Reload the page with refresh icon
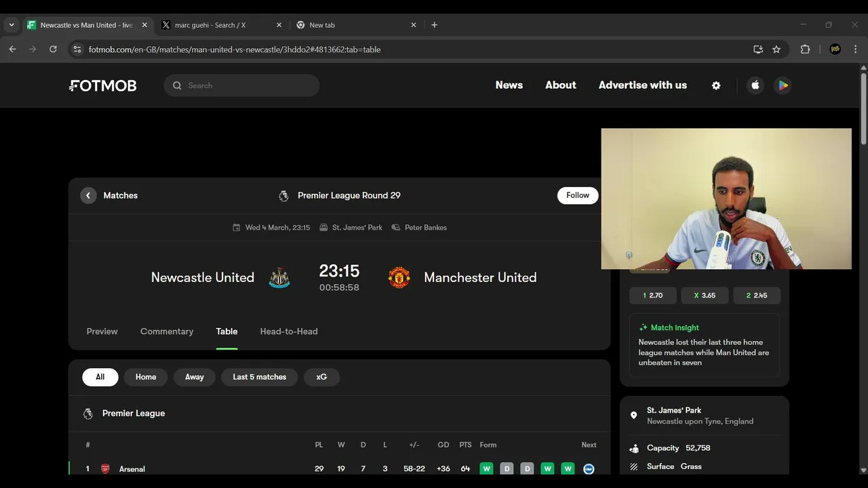This screenshot has width=868, height=488. 53,49
